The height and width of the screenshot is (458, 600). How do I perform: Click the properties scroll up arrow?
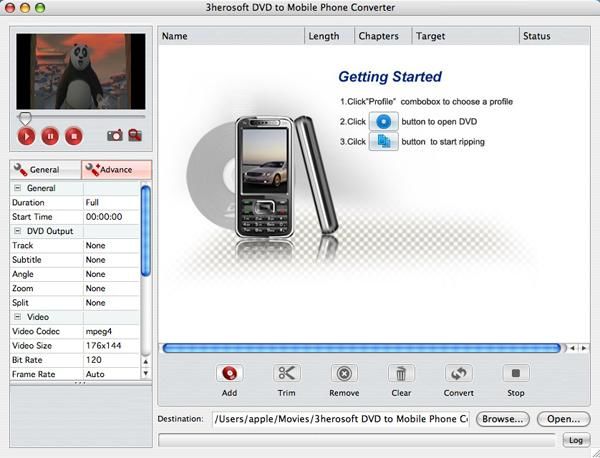pos(146,361)
